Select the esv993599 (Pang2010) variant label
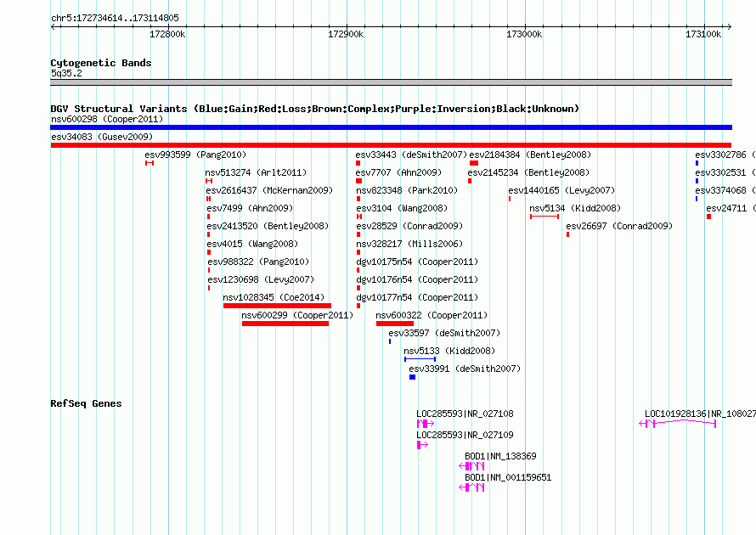This screenshot has width=756, height=535. [195, 155]
